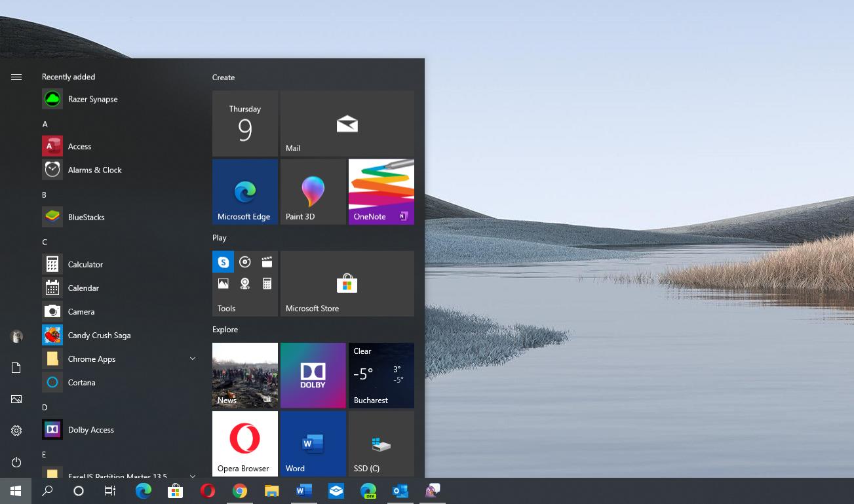Open the user account picture
Image resolution: width=854 pixels, height=504 pixels.
click(16, 336)
